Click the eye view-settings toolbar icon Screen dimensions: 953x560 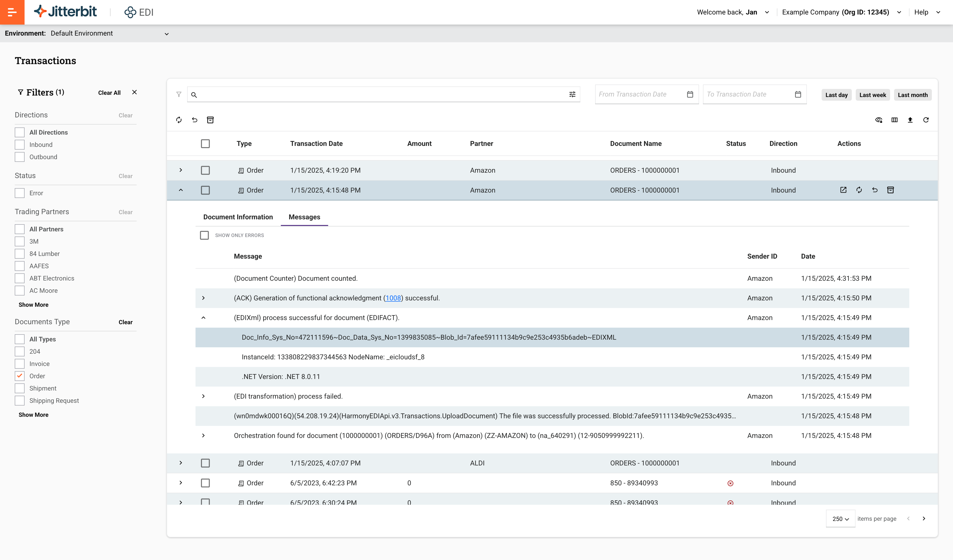879,120
